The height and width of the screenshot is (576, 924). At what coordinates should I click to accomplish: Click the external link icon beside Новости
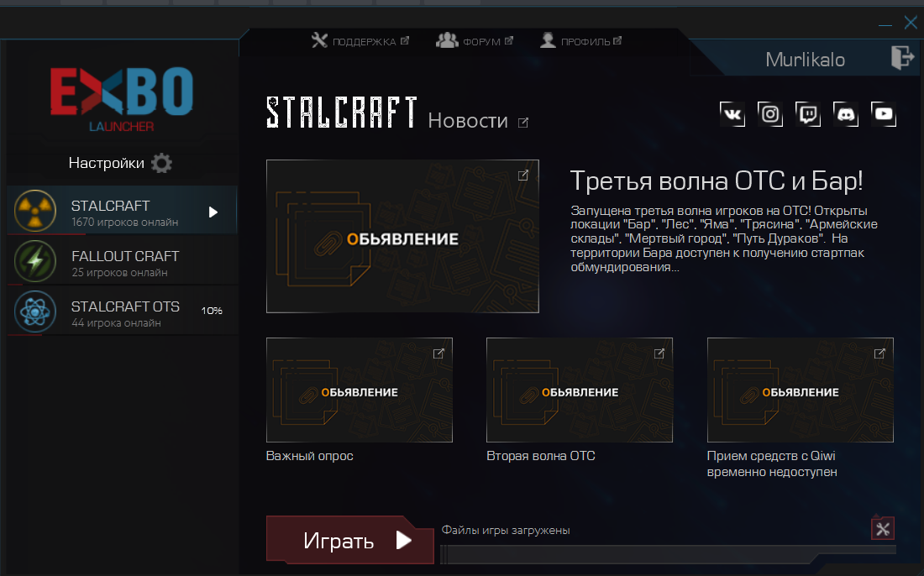pos(523,123)
